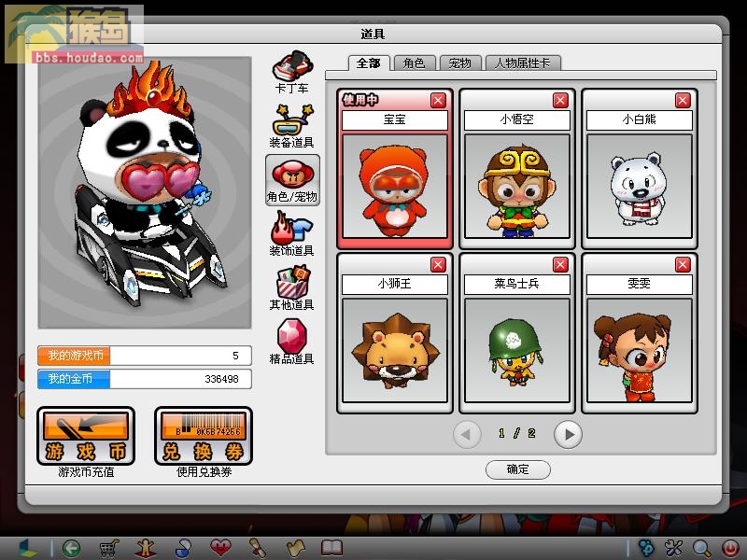Remove the 雯雯 card using its red X

684,265
